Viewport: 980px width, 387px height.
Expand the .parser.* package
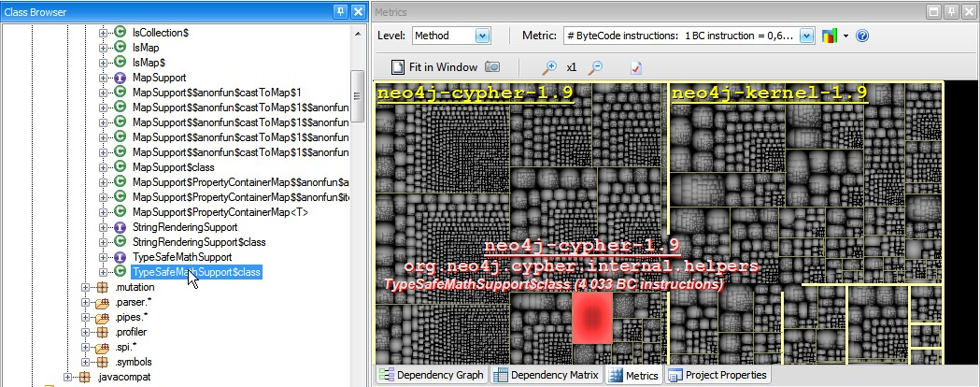point(86,302)
